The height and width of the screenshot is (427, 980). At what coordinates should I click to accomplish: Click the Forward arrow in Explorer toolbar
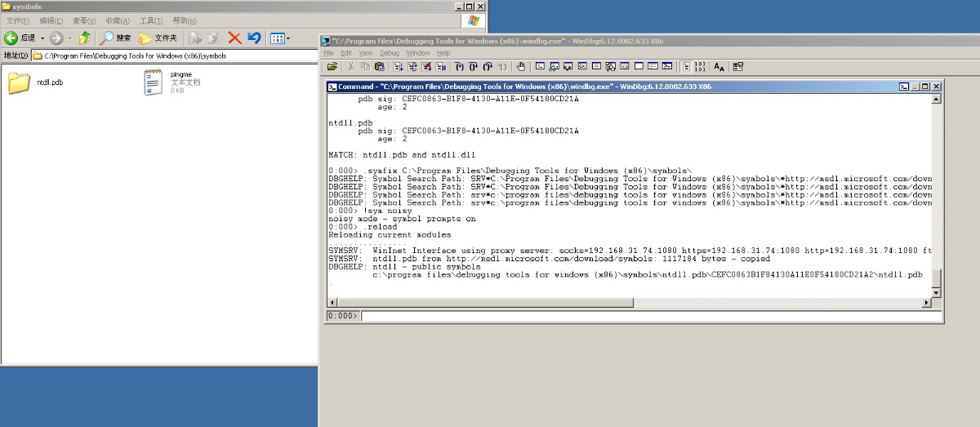pos(56,38)
